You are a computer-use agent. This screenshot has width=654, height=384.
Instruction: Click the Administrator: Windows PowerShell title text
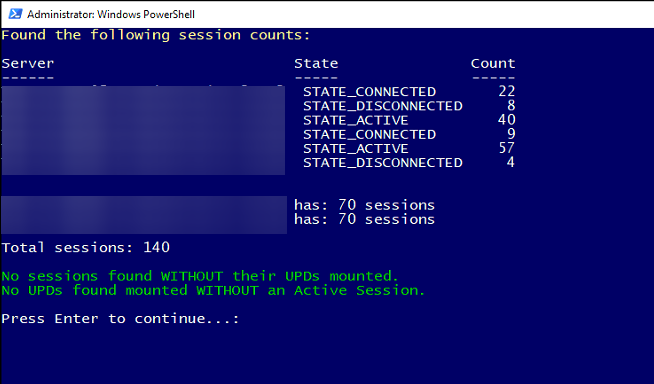[111, 14]
